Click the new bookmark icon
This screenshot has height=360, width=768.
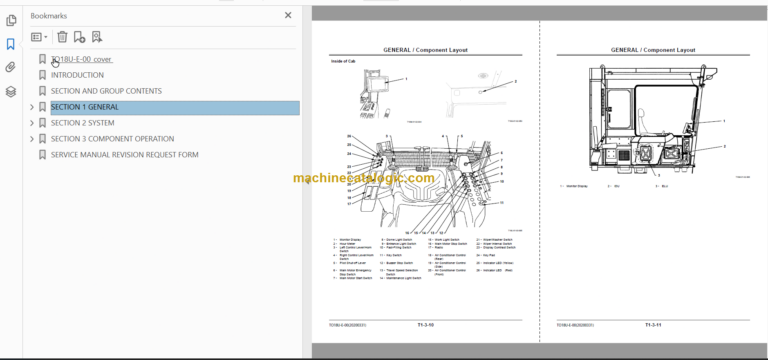point(79,37)
